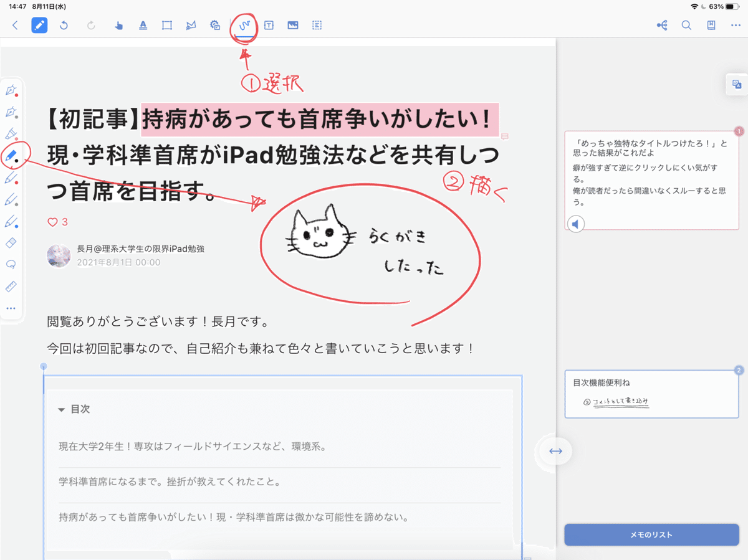Image resolution: width=748 pixels, height=560 pixels.
Task: Click paragraph 閲覧ありがとうございます！長月です。
Action: 158,323
